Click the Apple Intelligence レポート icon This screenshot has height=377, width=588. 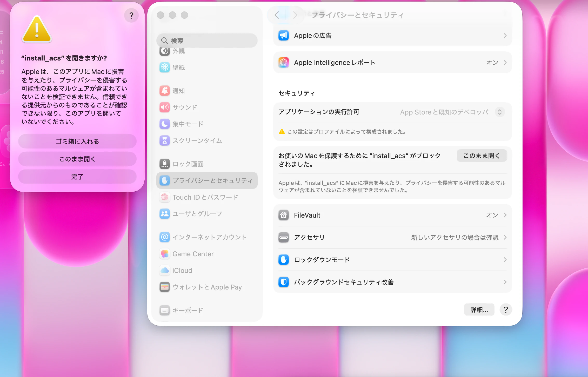pos(284,62)
